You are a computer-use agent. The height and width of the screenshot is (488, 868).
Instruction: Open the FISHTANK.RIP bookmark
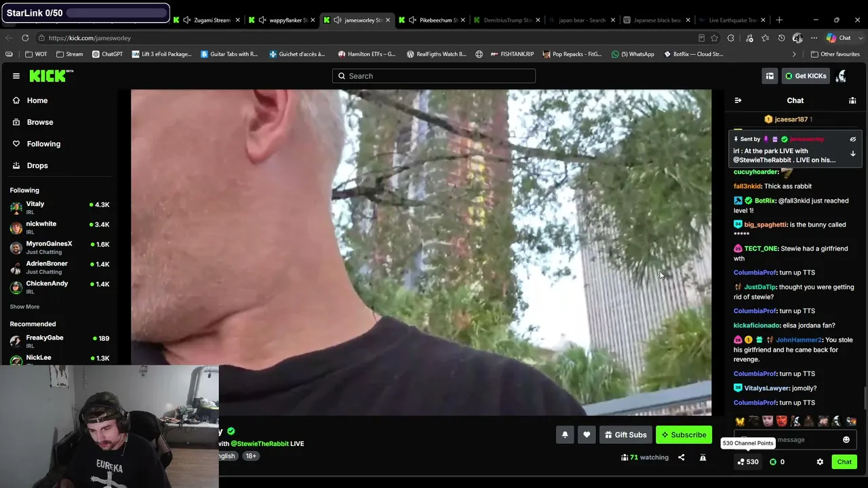click(x=512, y=54)
